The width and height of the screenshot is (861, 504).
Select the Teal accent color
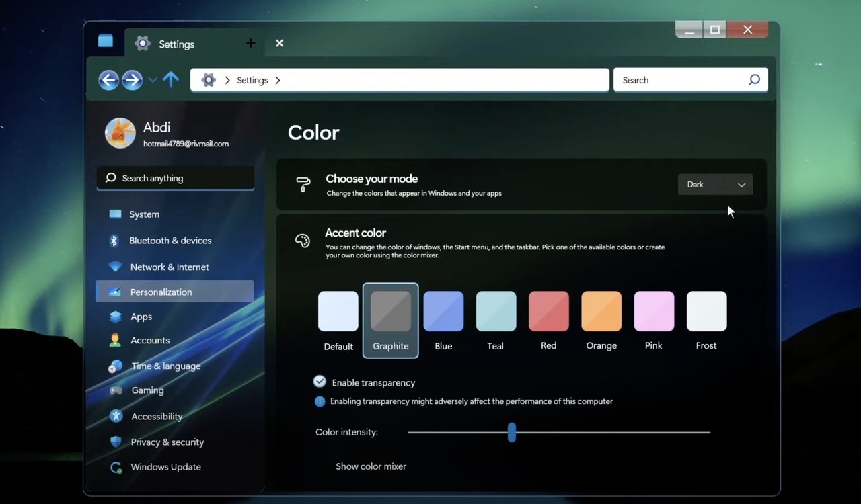496,312
